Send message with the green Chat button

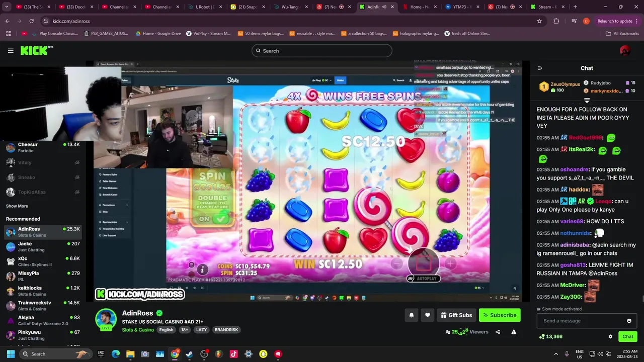pos(628,336)
